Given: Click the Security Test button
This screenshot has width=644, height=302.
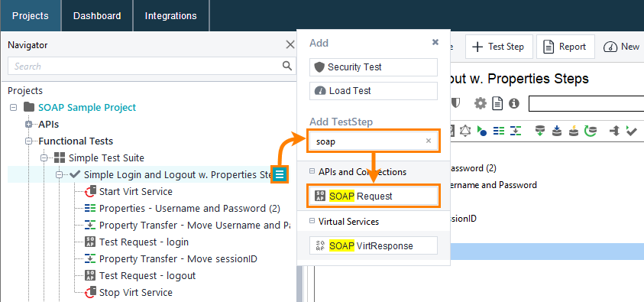Looking at the screenshot, I should click(374, 67).
